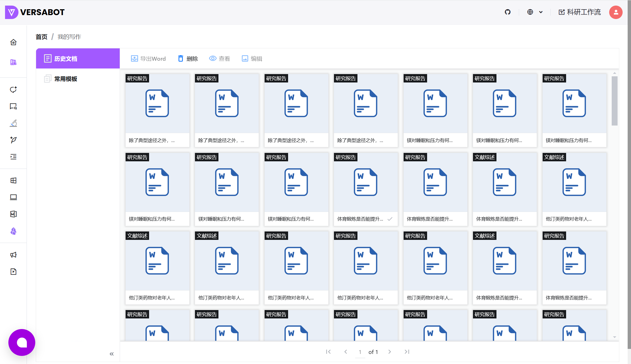Click 导出Word toolbar button
This screenshot has height=364, width=631.
click(x=148, y=58)
